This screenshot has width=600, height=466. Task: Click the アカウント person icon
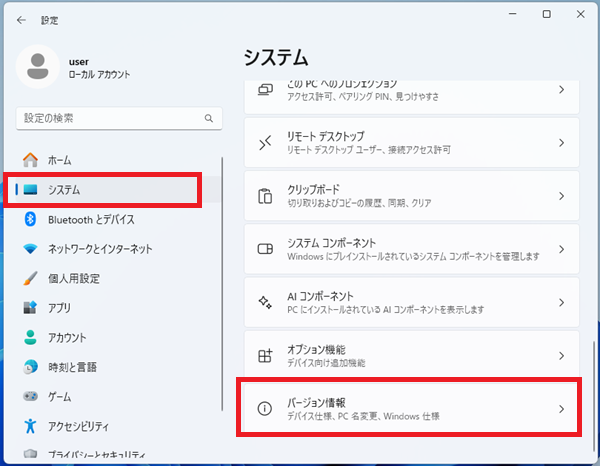coord(30,337)
